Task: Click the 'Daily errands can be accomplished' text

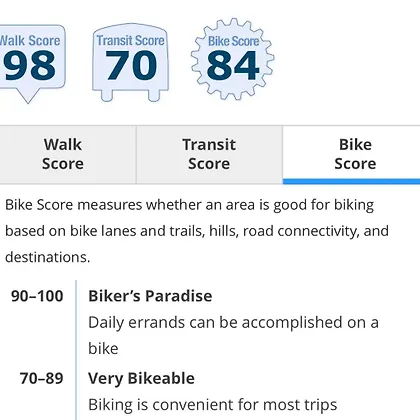Action: click(x=233, y=335)
